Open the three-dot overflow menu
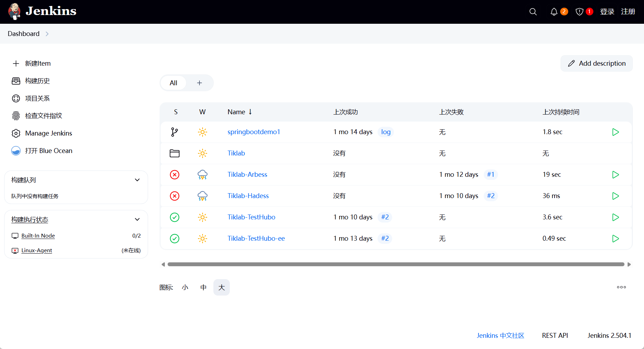644x349 pixels. pos(621,287)
